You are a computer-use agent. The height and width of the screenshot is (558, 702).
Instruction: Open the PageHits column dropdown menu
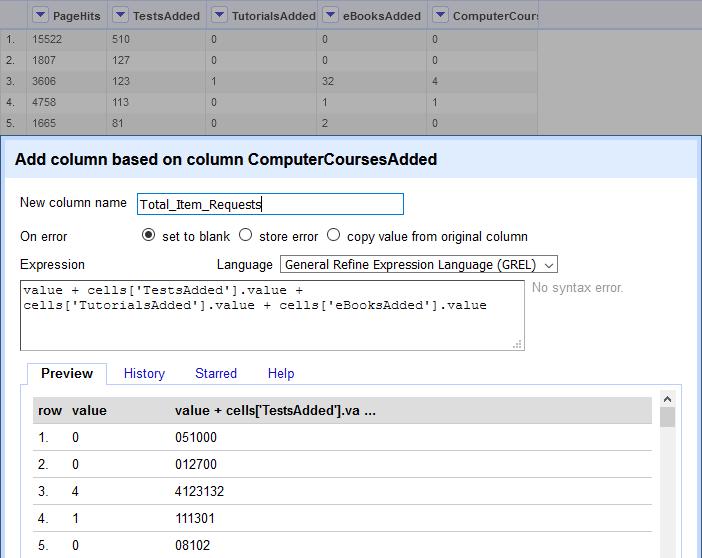click(x=40, y=15)
